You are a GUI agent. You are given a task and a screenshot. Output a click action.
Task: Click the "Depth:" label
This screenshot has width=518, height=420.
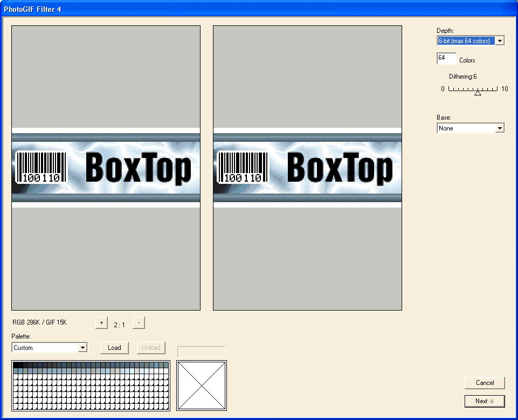[445, 31]
